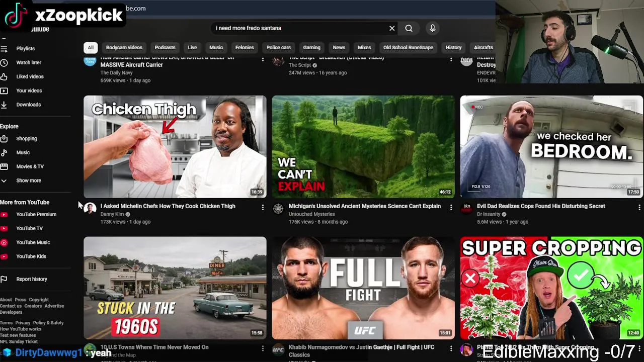Screen dimensions: 644x362
Task: Select Felonies filter chip
Action: pos(245,48)
